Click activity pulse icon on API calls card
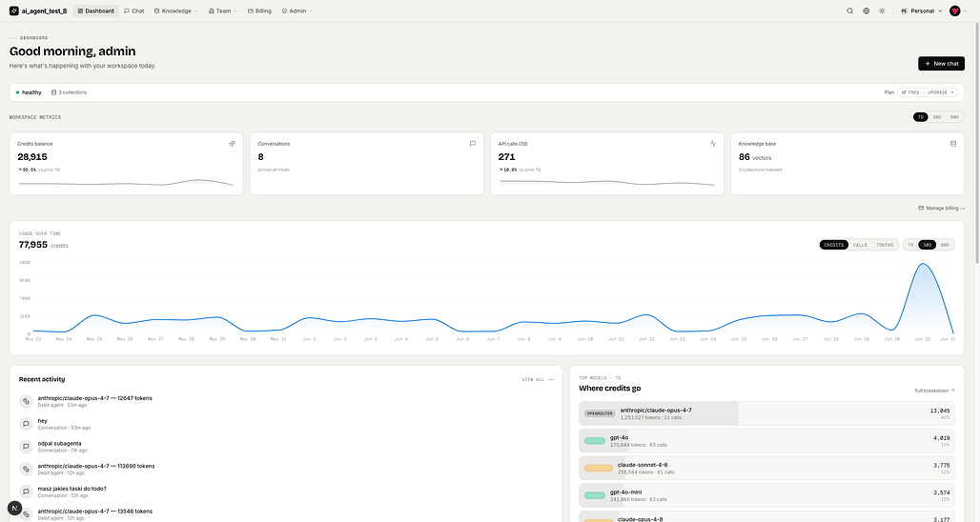This screenshot has width=980, height=522. (x=713, y=144)
